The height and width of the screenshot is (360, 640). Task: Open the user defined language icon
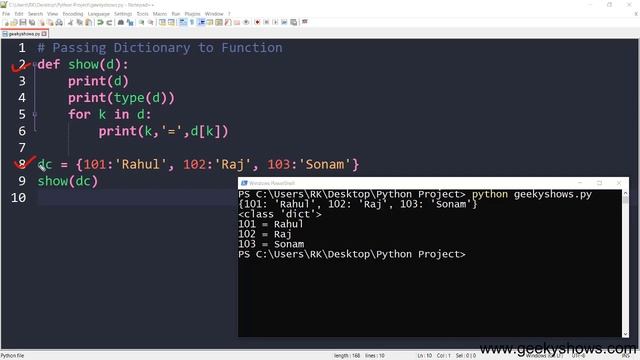(210, 22)
